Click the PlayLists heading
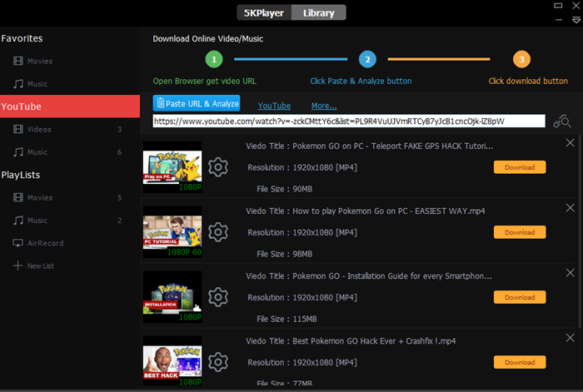Screen dimensions: 583x392 pos(21,175)
